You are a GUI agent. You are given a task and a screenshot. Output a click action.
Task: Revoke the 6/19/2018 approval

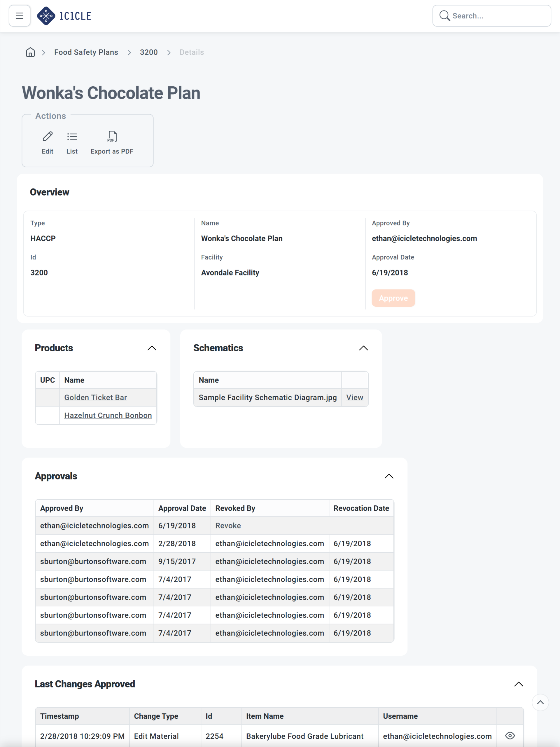pos(228,526)
